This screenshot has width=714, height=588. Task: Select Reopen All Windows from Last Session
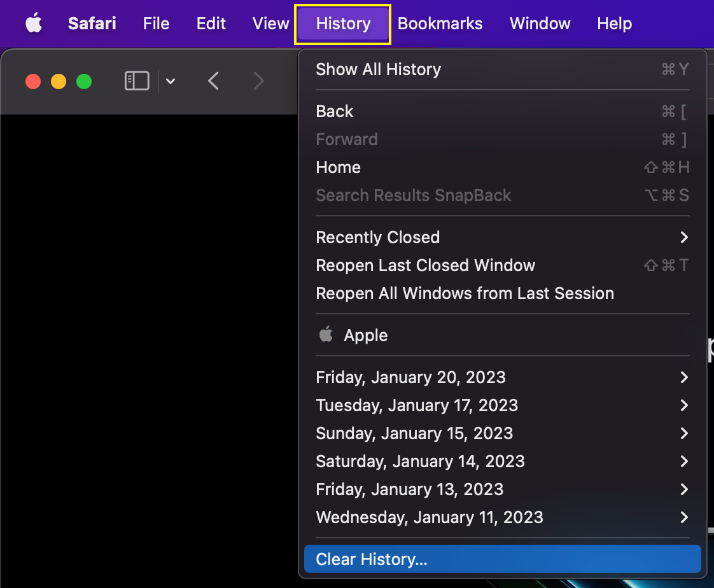[502, 293]
